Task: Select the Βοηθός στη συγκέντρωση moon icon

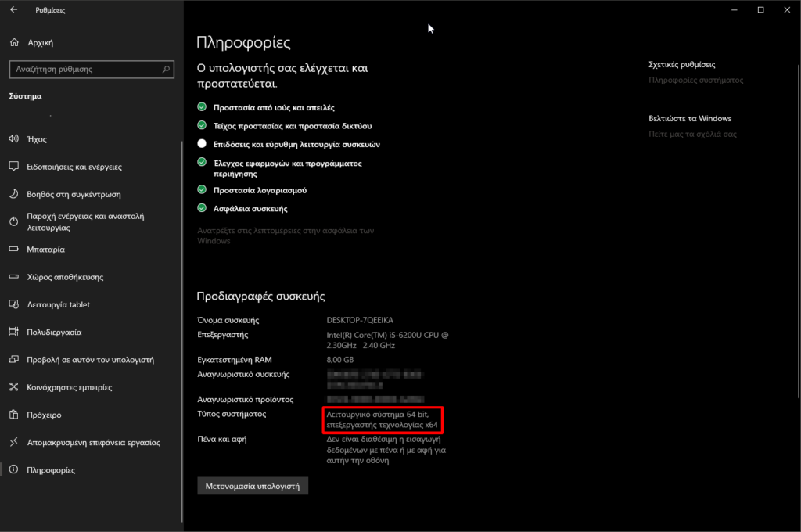Action: click(13, 194)
